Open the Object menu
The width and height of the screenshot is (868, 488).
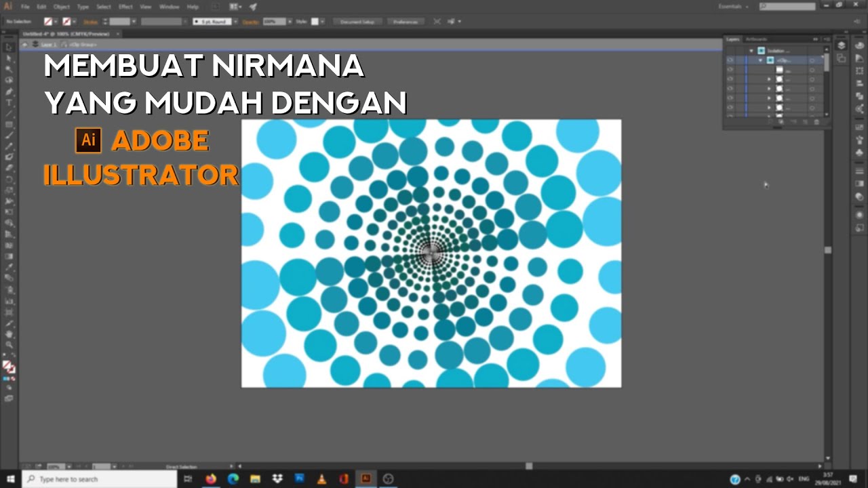pos(62,7)
